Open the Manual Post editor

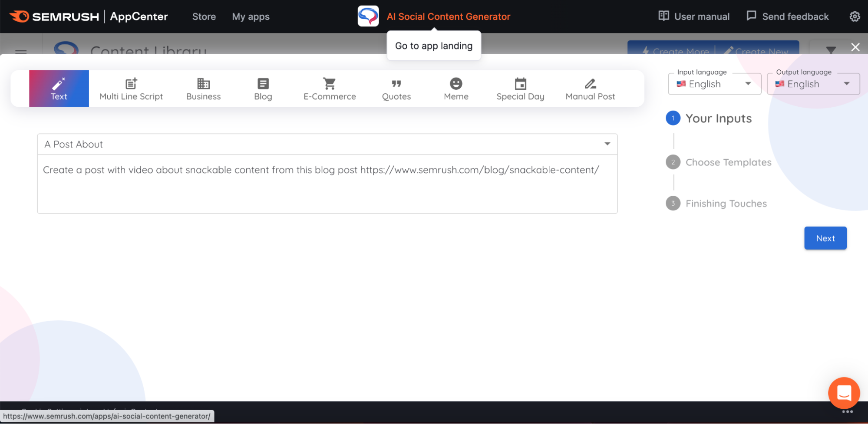point(590,88)
